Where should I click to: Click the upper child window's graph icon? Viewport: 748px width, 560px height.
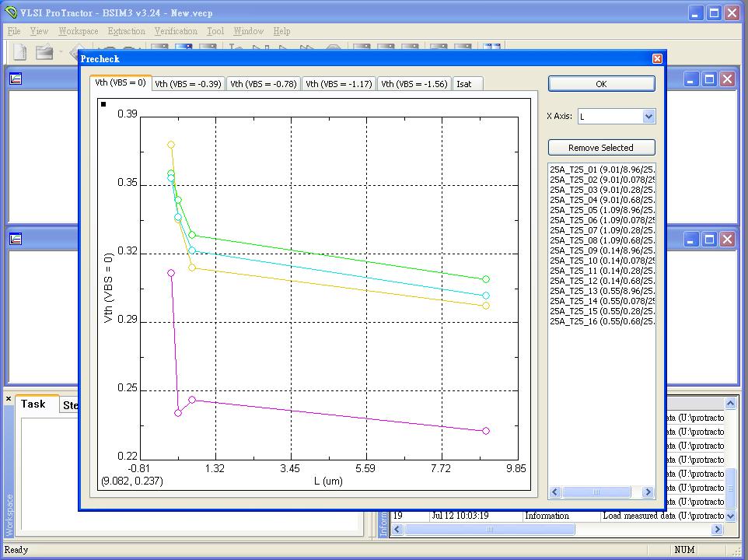16,79
